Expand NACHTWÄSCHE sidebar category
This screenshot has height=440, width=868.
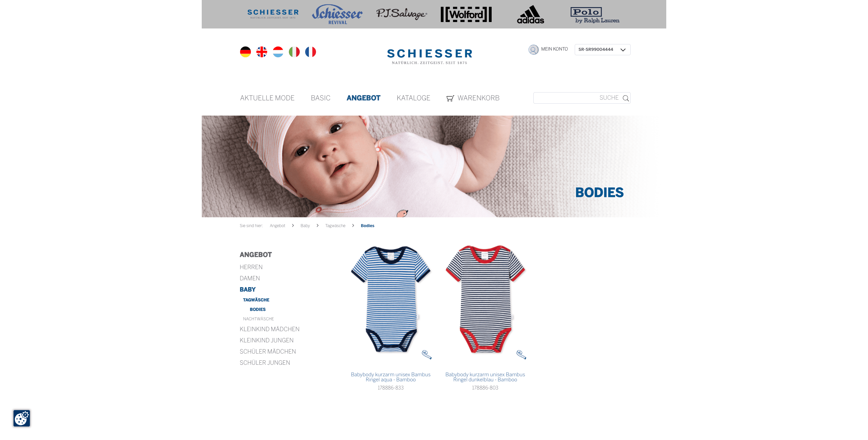click(258, 319)
